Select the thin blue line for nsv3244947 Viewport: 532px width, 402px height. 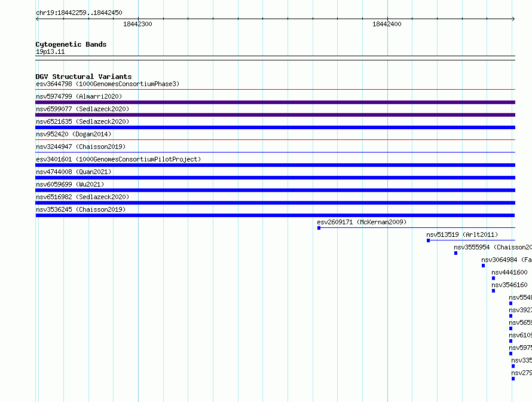(x=275, y=152)
